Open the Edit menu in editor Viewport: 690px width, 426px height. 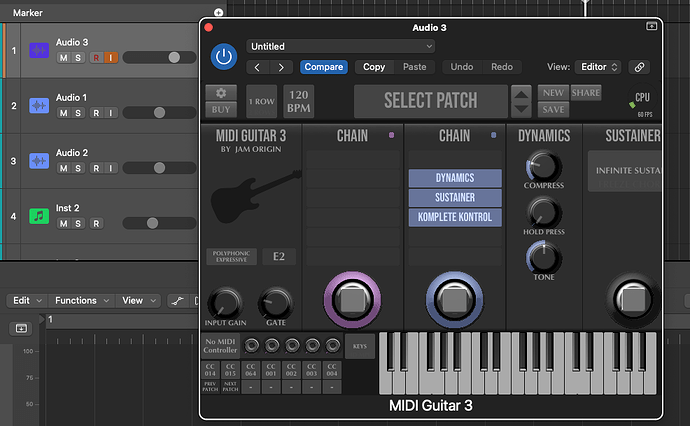(27, 301)
